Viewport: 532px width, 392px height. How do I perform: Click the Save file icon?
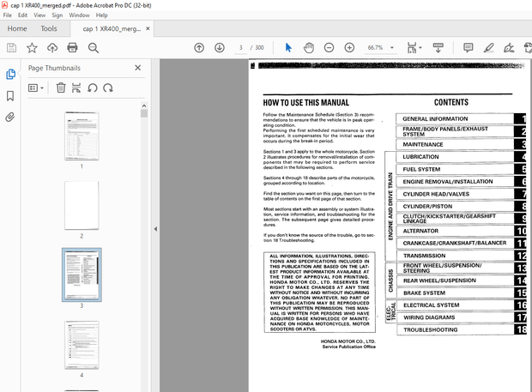point(11,48)
